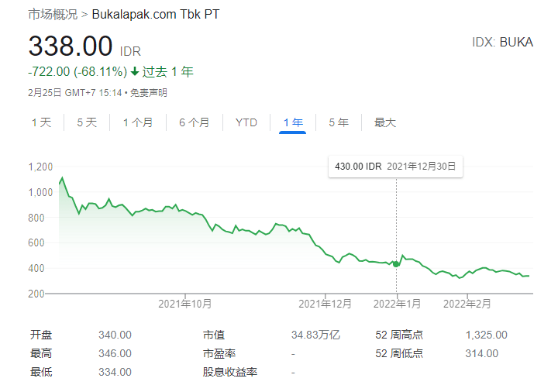Click the 2022年2月 axis label
This screenshot has width=558, height=392.
(467, 304)
